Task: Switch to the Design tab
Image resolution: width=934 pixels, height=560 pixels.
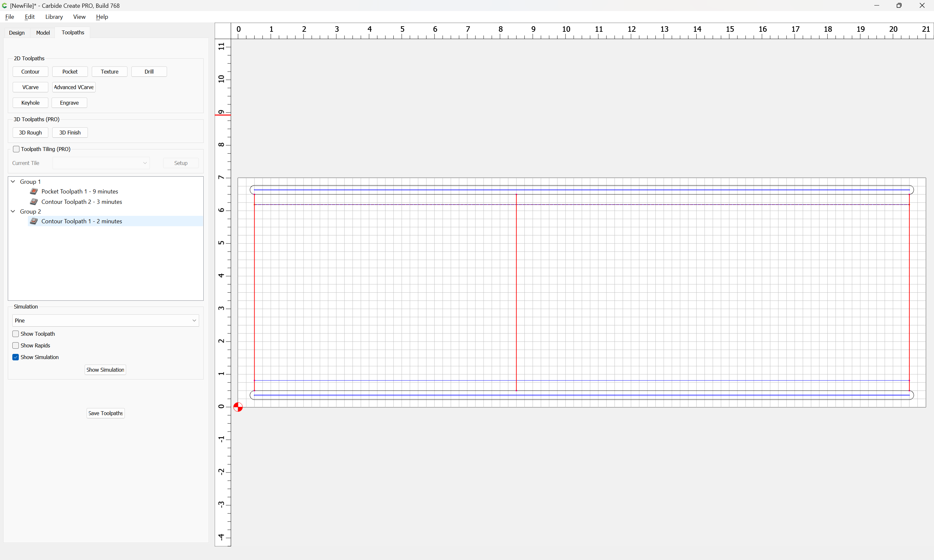Action: [17, 33]
